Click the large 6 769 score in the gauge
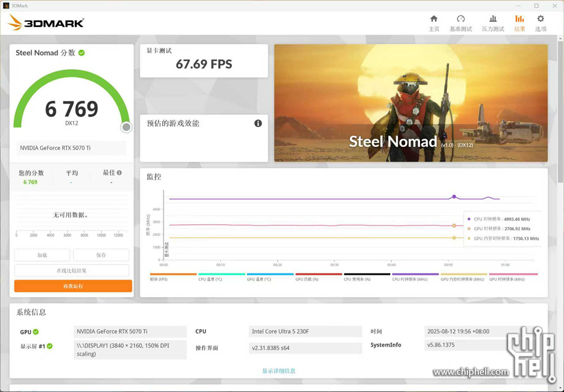The image size is (564, 392). click(71, 109)
